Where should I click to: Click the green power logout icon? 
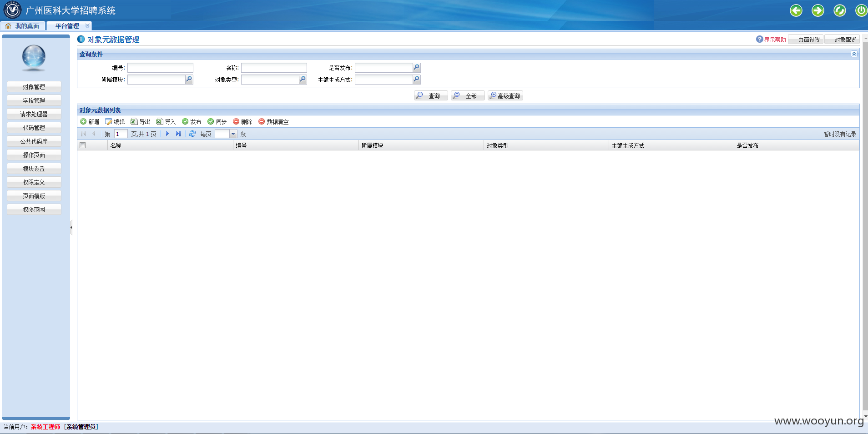861,10
